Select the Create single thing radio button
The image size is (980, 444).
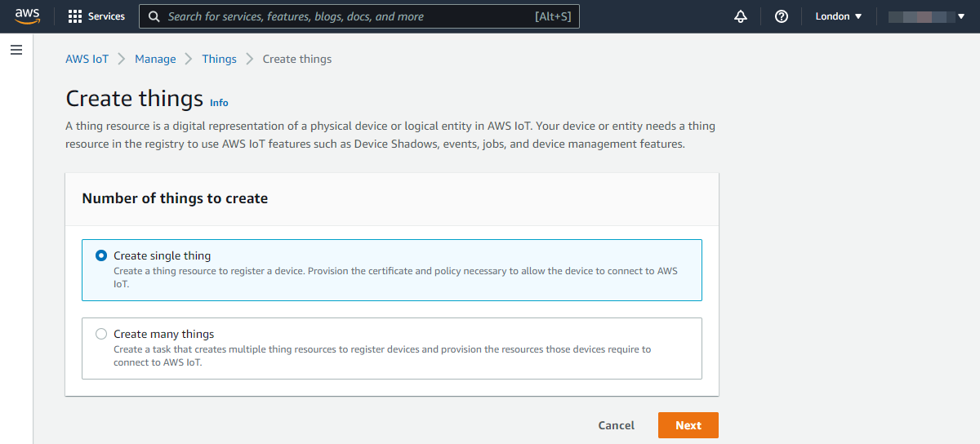[101, 255]
